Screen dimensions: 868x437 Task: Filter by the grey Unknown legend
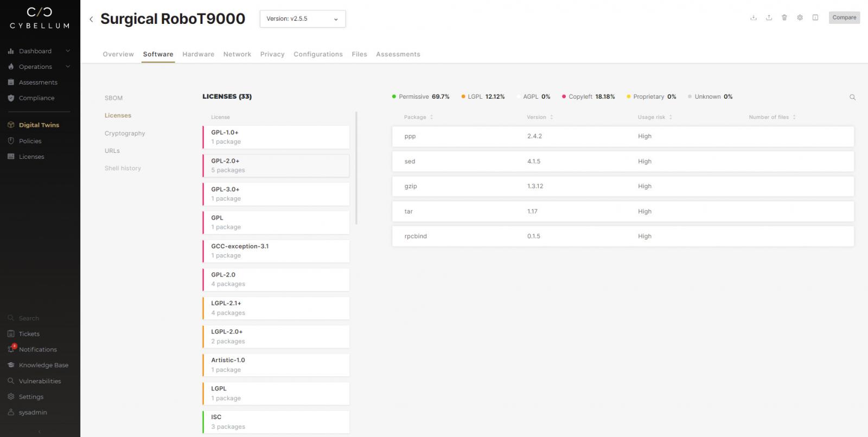[x=710, y=97]
